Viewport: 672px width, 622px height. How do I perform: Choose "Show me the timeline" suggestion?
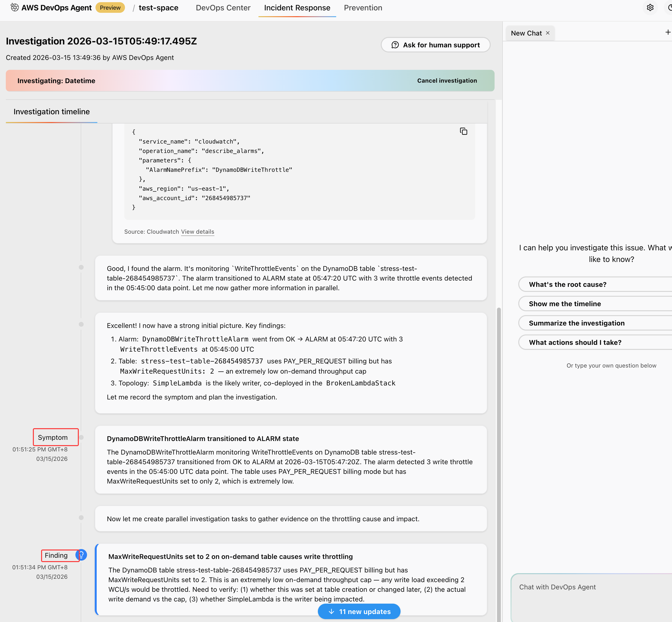point(565,304)
